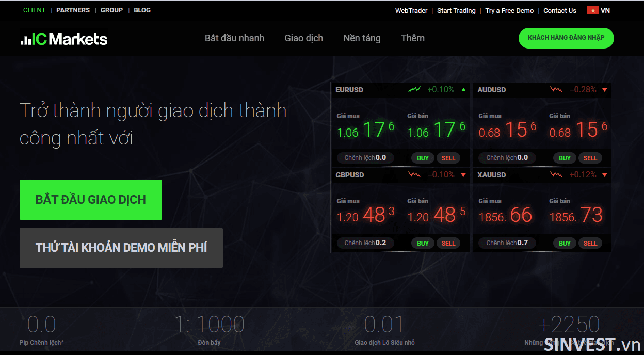Screen dimensions: 644x355
Task: Click BUY on the AUDUSD card
Action: (x=565, y=158)
